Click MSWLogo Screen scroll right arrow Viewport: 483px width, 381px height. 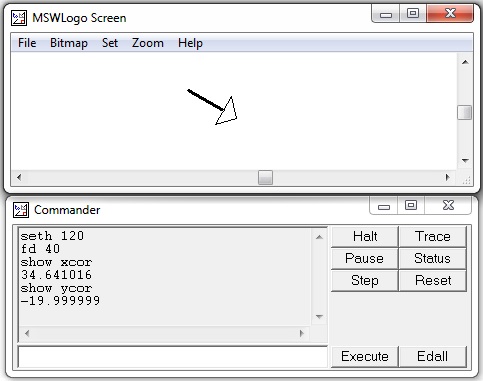pyautogui.click(x=448, y=177)
